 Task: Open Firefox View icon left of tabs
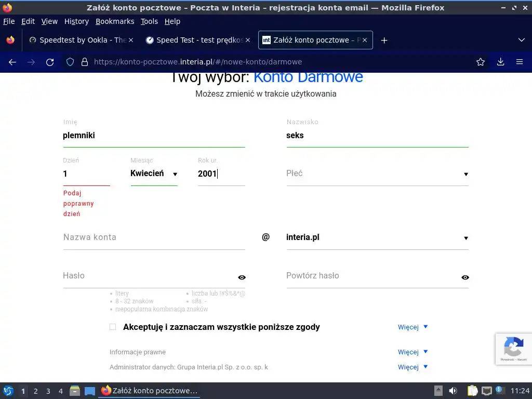pos(10,40)
